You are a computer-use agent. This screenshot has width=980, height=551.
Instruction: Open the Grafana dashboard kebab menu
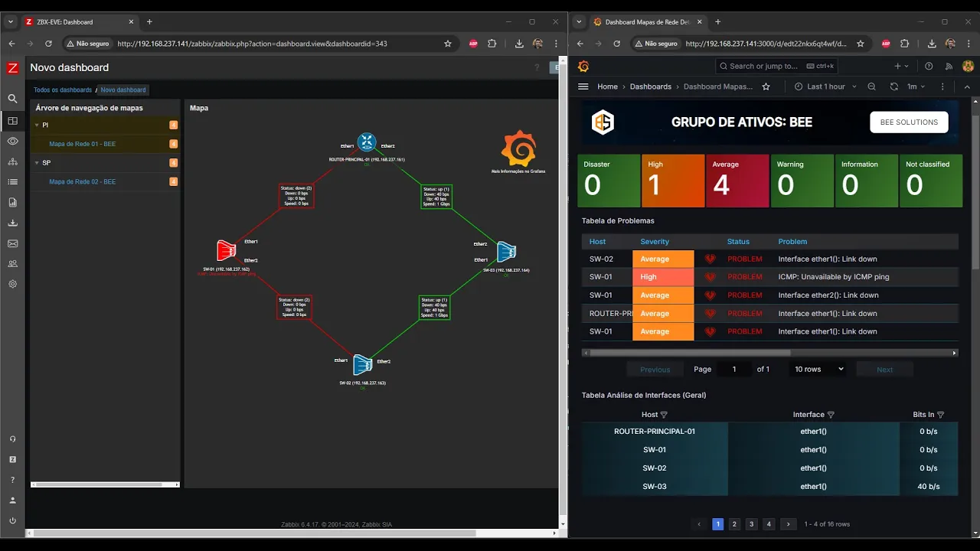coord(942,86)
